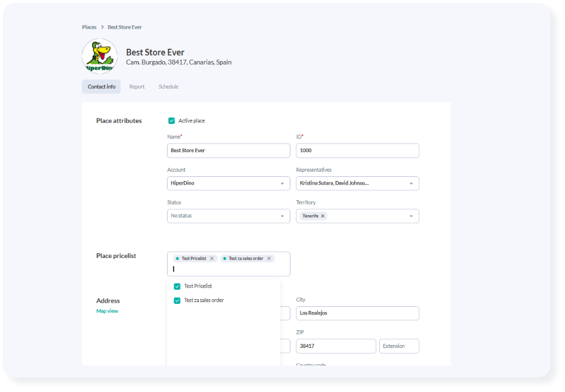Remove the Test Pricelist chip
565x392 pixels.
pos(212,259)
